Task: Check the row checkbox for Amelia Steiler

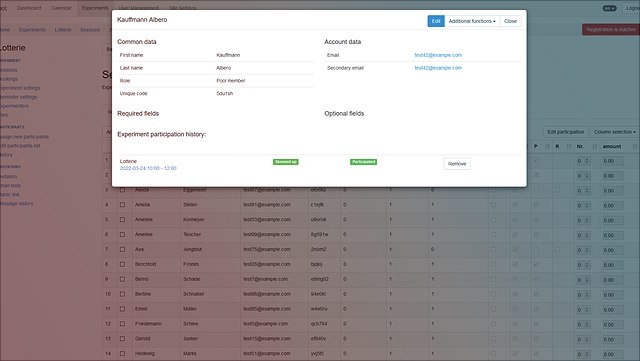Action: (122, 205)
